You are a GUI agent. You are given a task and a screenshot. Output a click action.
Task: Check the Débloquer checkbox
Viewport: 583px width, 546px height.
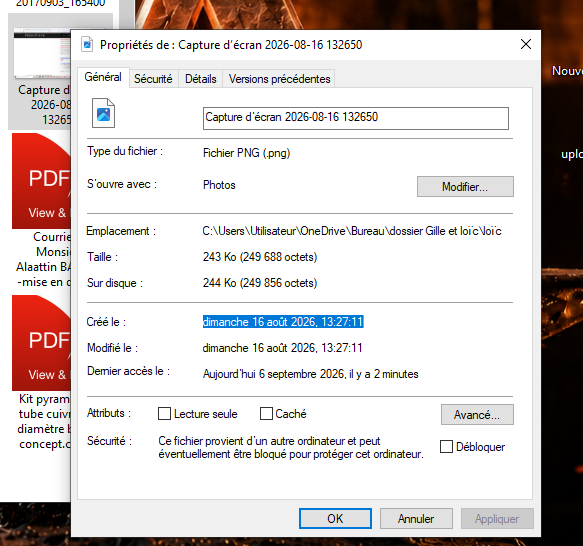[x=446, y=446]
